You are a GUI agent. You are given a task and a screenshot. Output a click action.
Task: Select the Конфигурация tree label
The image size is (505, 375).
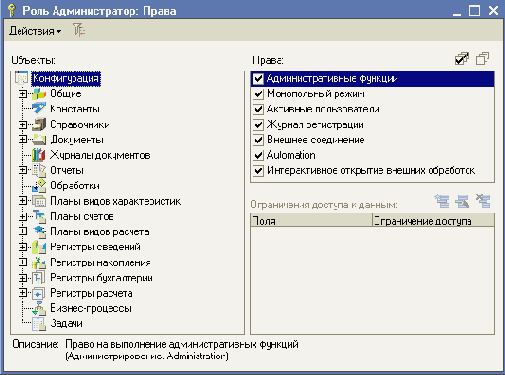(66, 79)
